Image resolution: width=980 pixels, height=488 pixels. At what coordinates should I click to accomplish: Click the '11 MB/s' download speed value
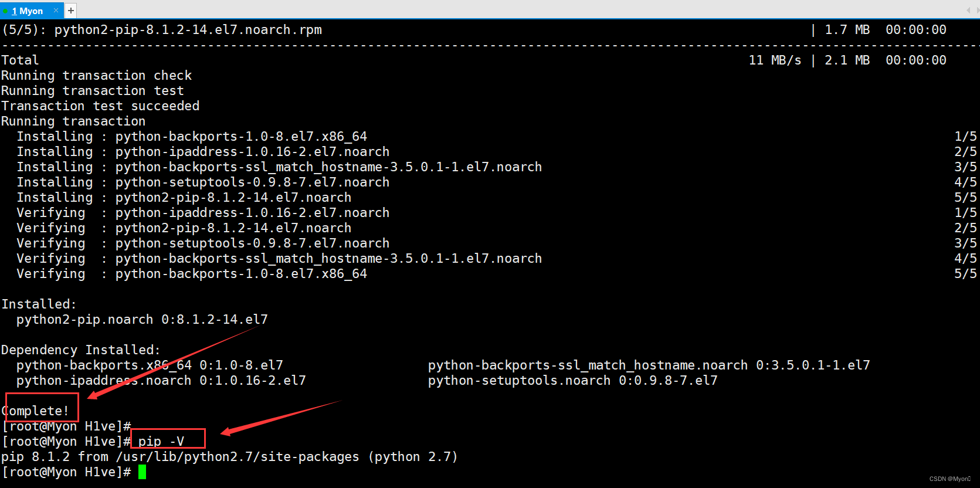(x=775, y=60)
